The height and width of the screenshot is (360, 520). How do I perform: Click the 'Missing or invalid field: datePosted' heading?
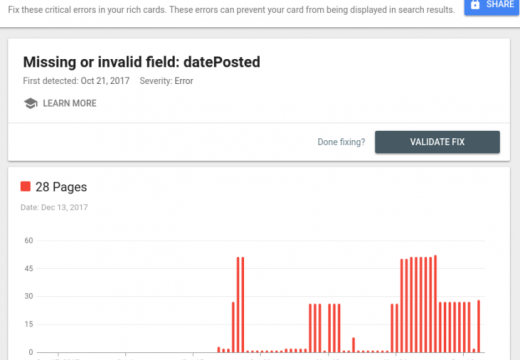pyautogui.click(x=142, y=62)
